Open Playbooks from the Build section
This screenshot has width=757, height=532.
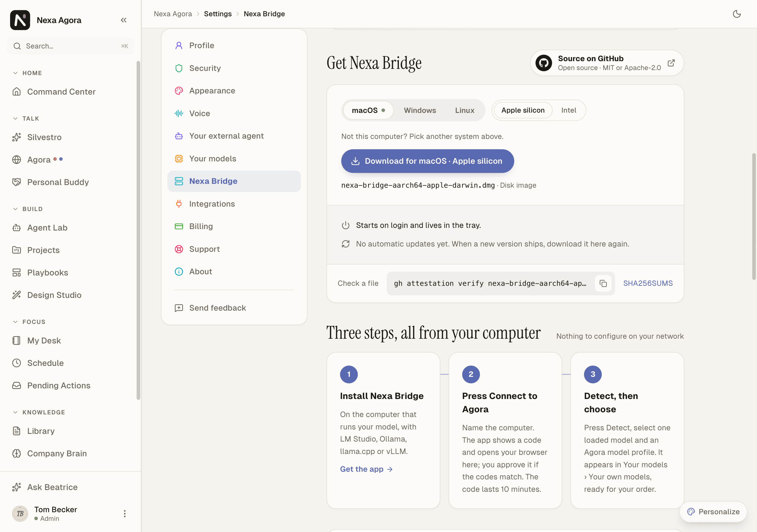pos(71,273)
